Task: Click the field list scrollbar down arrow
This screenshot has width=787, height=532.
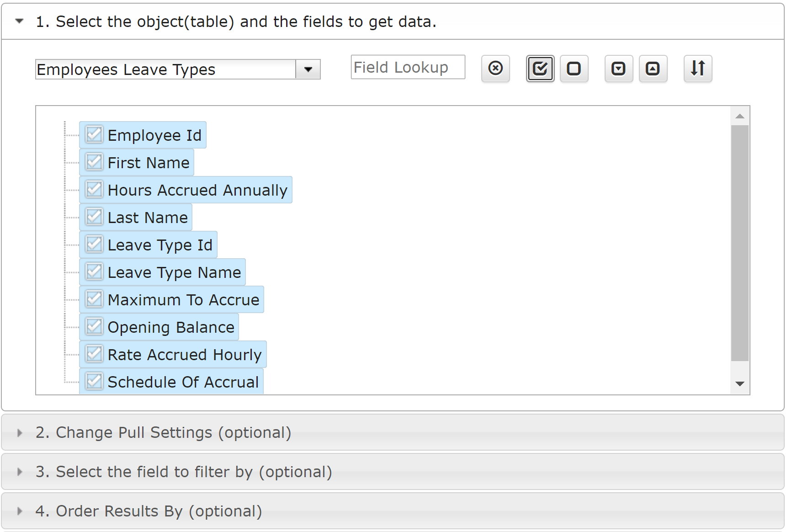Action: (740, 384)
